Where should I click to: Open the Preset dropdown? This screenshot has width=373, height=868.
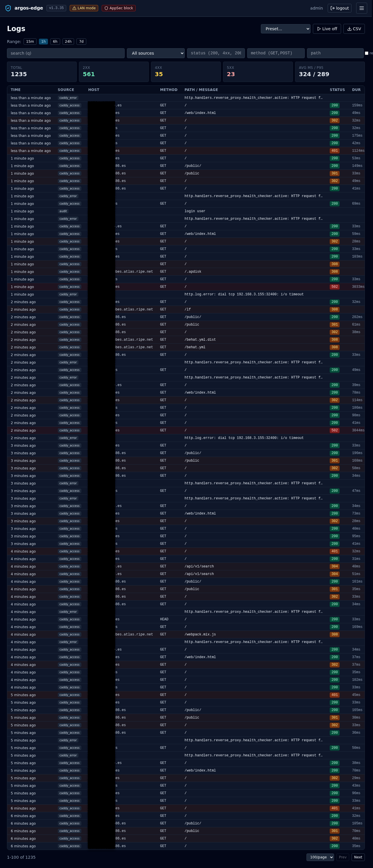tap(286, 29)
